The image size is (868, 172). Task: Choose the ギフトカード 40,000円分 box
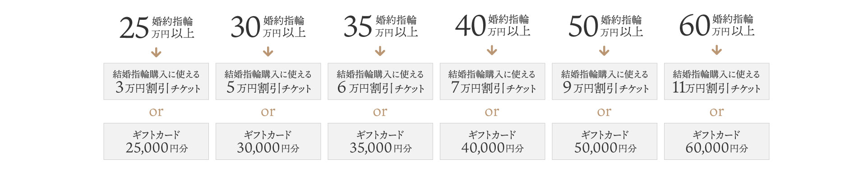click(492, 141)
